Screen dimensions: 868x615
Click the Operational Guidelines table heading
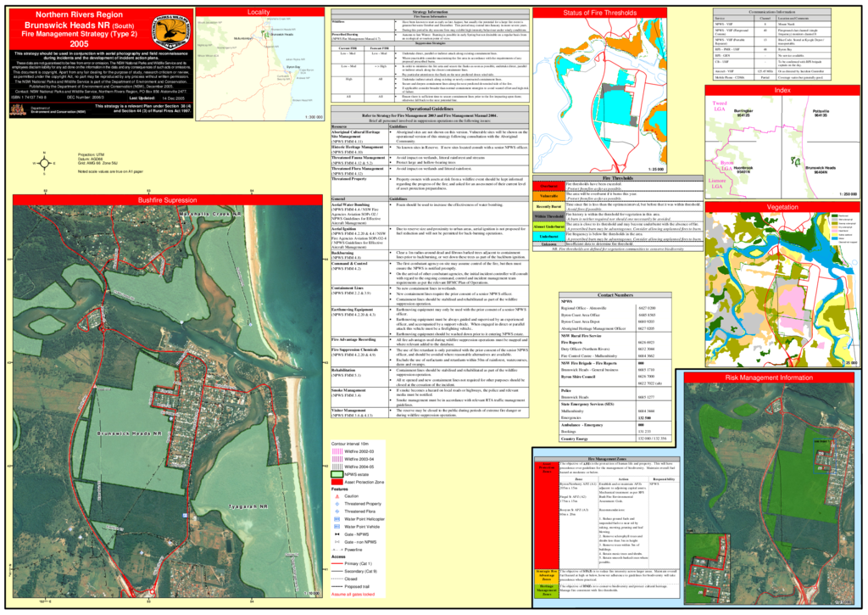(430, 109)
